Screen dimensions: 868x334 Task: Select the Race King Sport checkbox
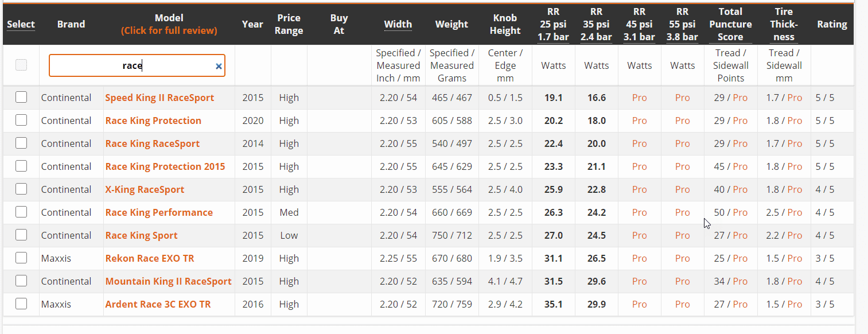[x=21, y=235]
